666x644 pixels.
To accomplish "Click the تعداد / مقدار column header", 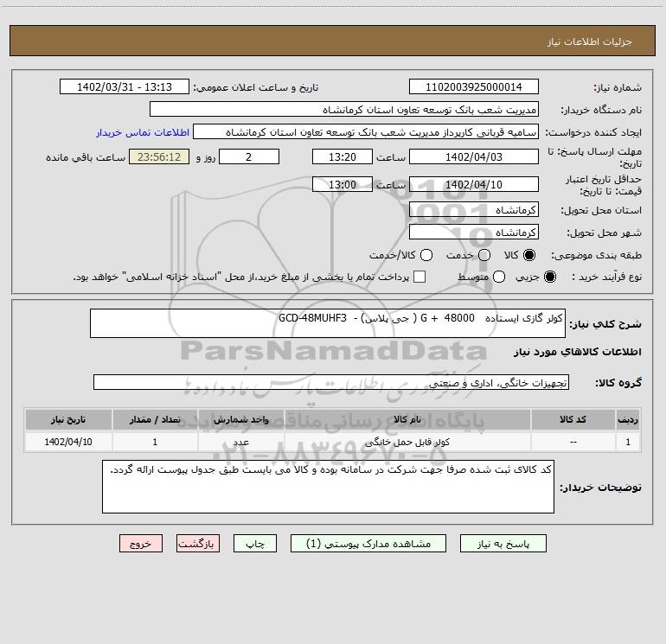I will pyautogui.click(x=155, y=419).
